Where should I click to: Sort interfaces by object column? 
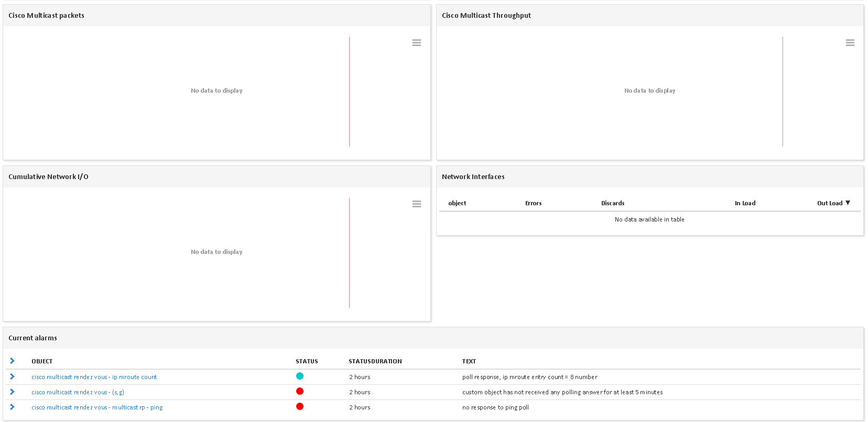click(x=457, y=203)
